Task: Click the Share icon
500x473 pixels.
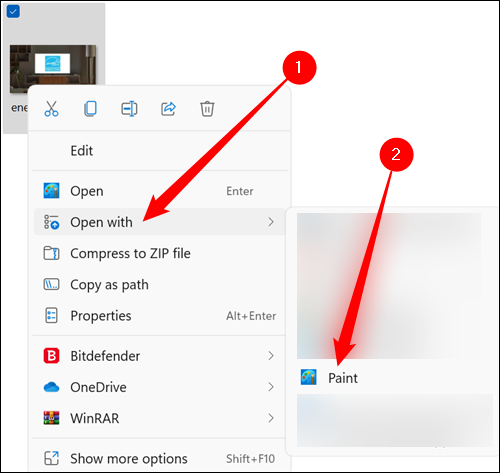Action: [168, 109]
